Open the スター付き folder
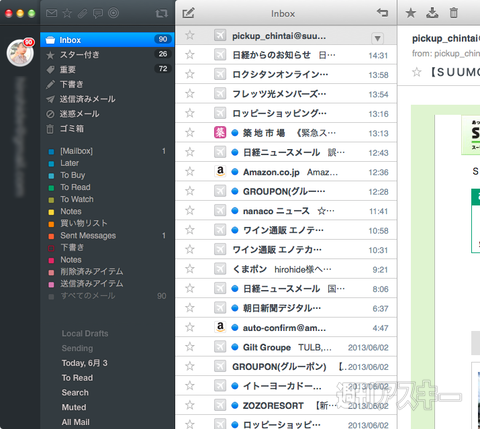The width and height of the screenshot is (480, 429). tap(107, 55)
